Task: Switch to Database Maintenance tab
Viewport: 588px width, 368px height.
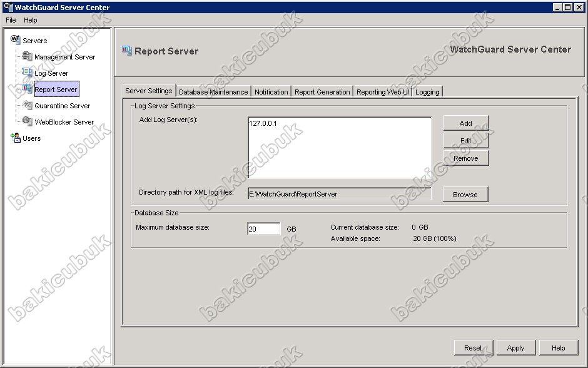Action: pos(213,92)
